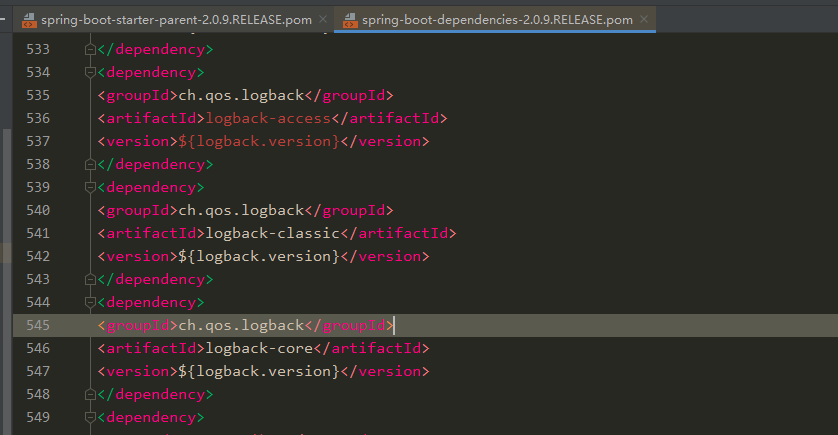Place cursor on logback-access artifactId text
The image size is (838, 435).
(x=268, y=118)
